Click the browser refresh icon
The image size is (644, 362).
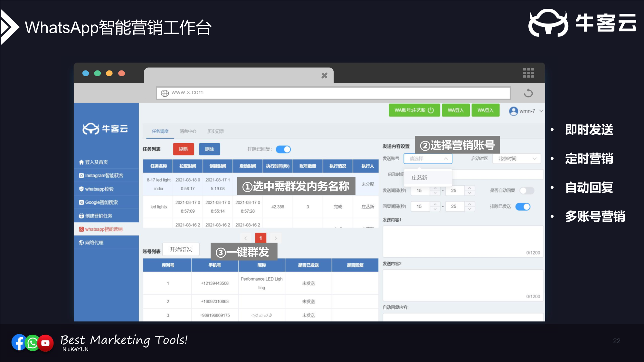click(528, 93)
